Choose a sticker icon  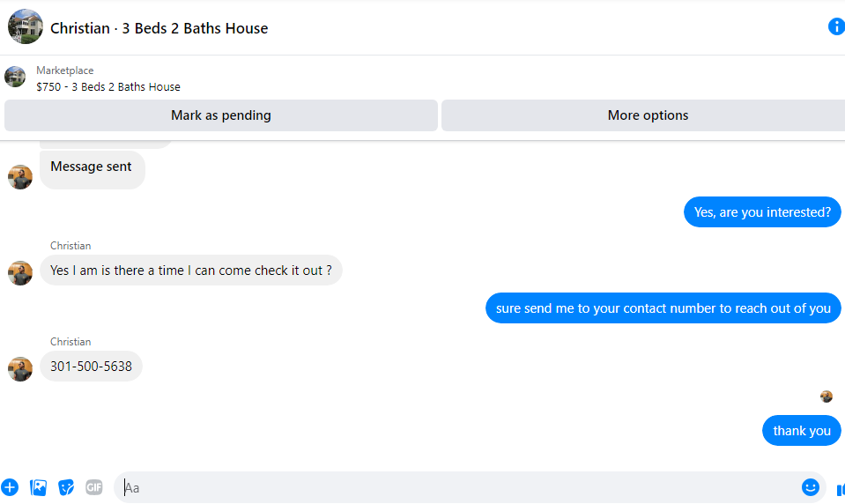(x=66, y=487)
